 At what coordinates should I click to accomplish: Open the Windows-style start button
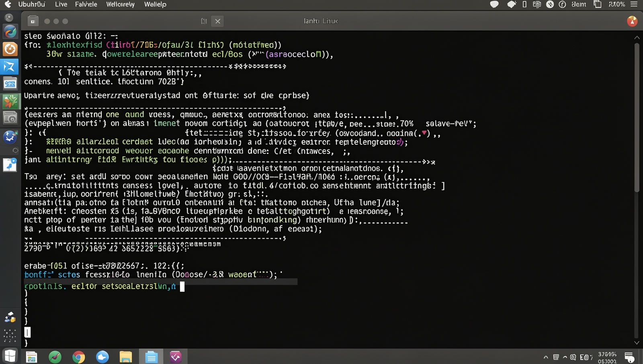point(10,356)
